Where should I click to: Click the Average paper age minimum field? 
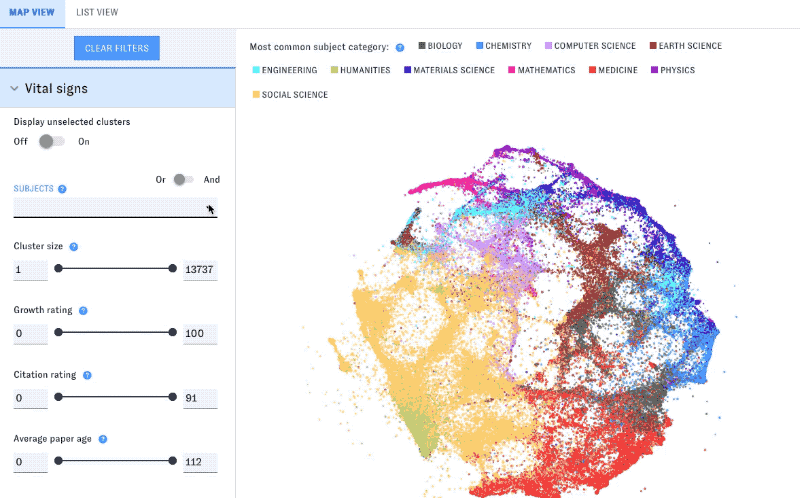pos(31,462)
